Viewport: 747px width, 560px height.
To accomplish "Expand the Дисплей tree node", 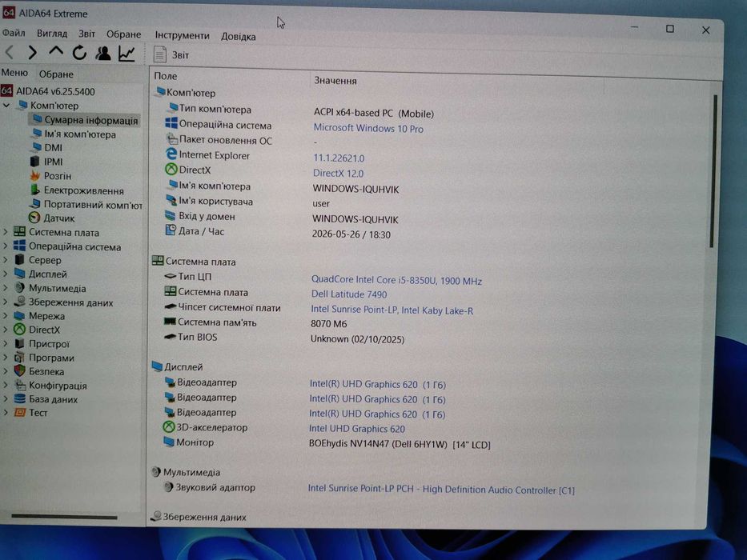I will 6,274.
